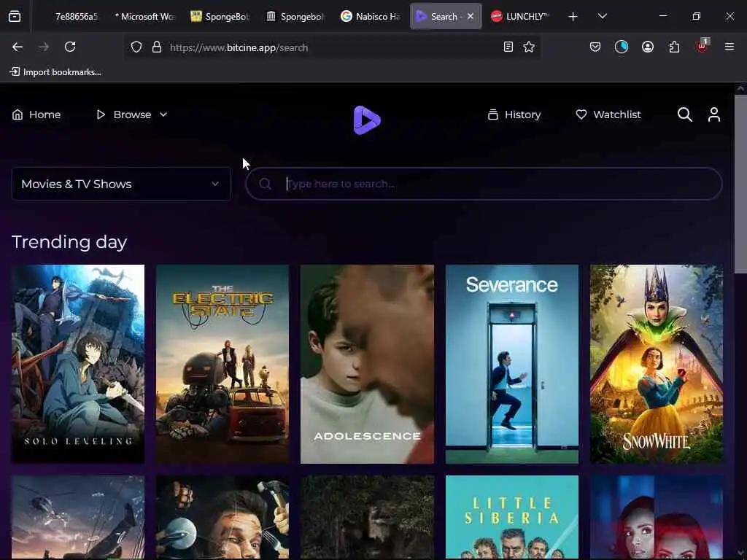This screenshot has width=747, height=560.
Task: Click the padlock site security icon
Action: point(157,47)
